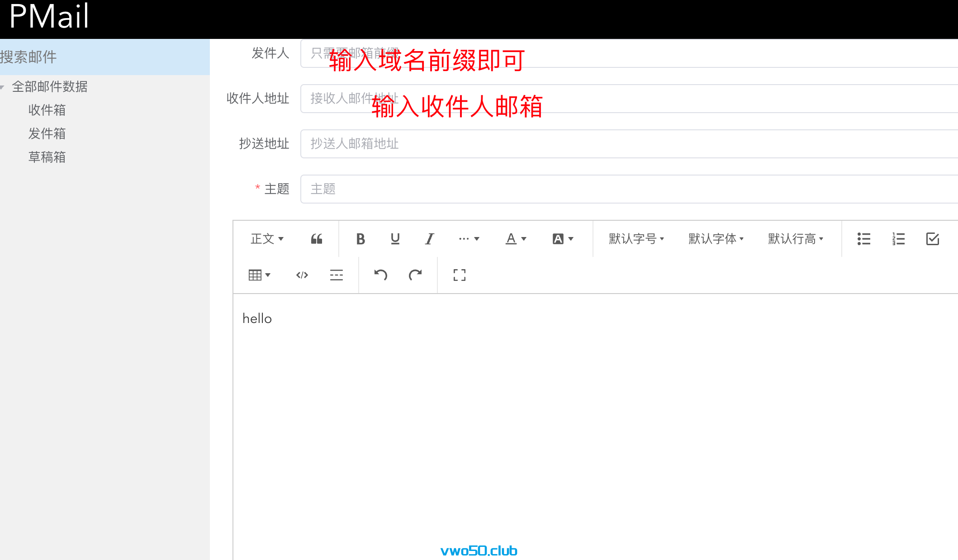Open 收件箱 inbox folder
Image resolution: width=958 pixels, height=560 pixels.
(x=47, y=110)
